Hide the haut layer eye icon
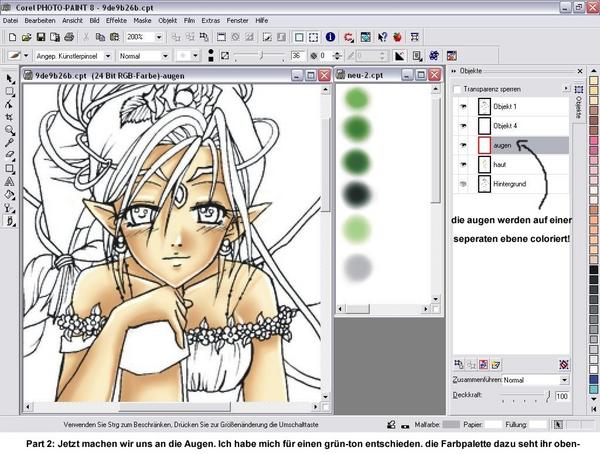600x454 pixels. pos(463,165)
